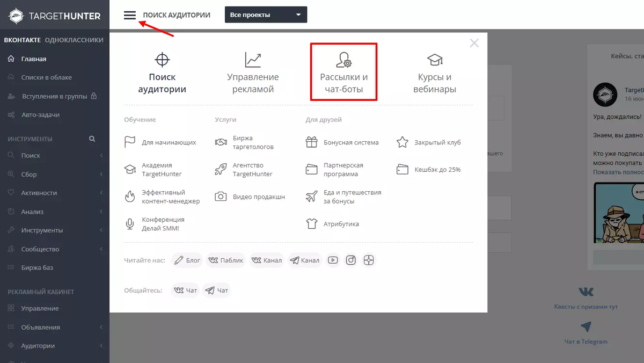Click the hamburger menu icon
Image resolution: width=644 pixels, height=363 pixels.
click(x=130, y=15)
